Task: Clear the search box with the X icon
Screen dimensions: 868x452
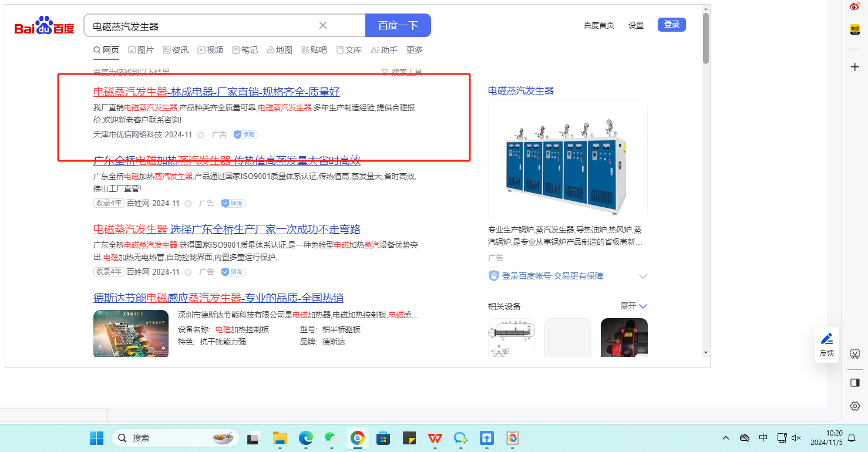Action: 323,25
